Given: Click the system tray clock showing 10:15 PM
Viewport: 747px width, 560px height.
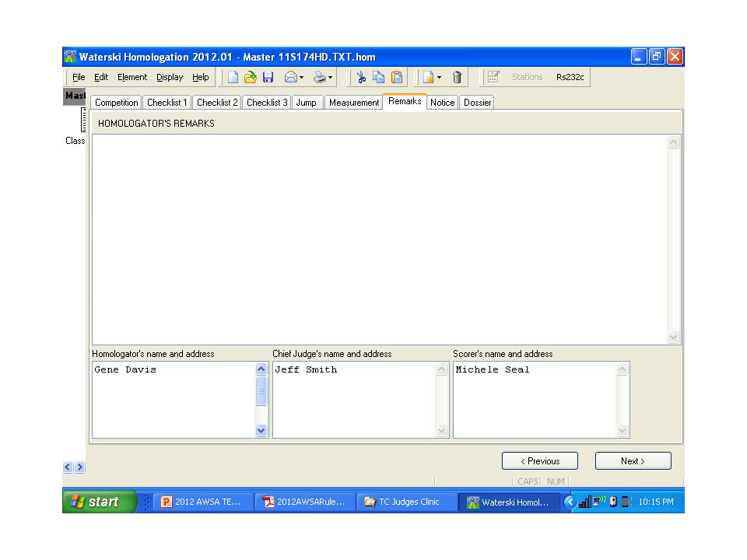Looking at the screenshot, I should tap(656, 502).
